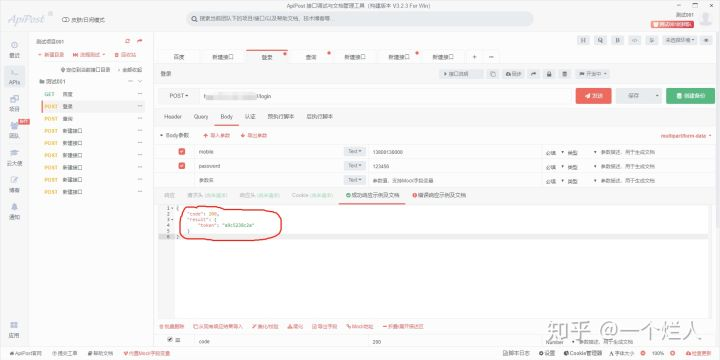Collapse the Body参数 section triangle
This screenshot has width=720, height=360.
click(x=161, y=135)
